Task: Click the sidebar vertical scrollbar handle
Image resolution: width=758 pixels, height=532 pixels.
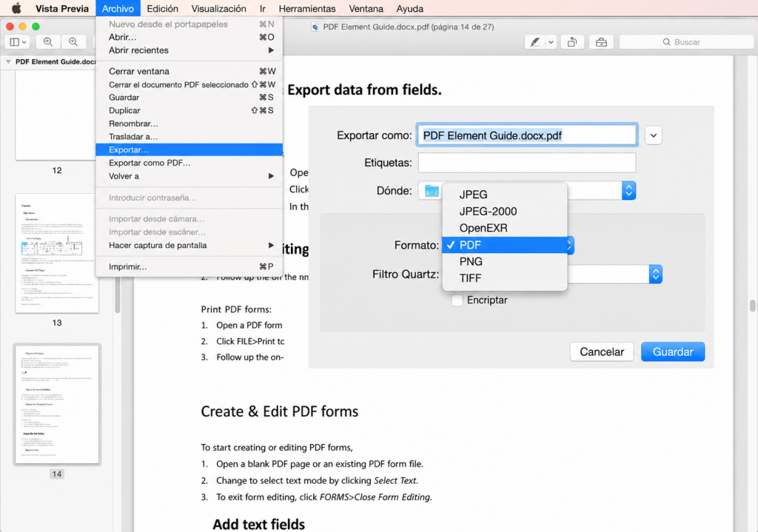Action: (x=118, y=295)
